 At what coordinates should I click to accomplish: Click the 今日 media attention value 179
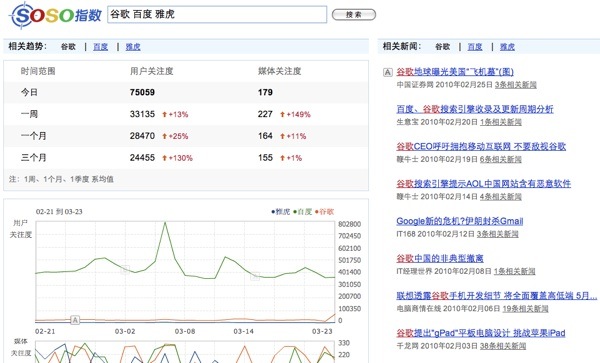265,92
